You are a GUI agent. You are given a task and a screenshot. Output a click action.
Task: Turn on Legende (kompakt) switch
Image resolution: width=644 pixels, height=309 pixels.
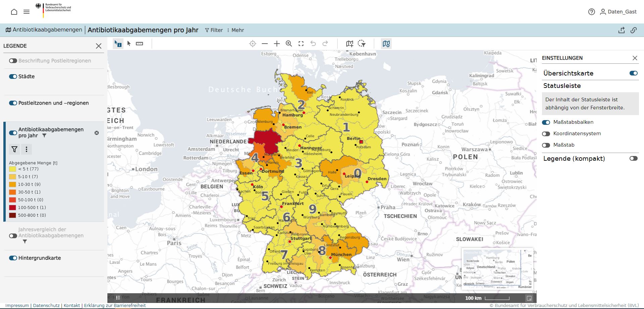(x=633, y=158)
